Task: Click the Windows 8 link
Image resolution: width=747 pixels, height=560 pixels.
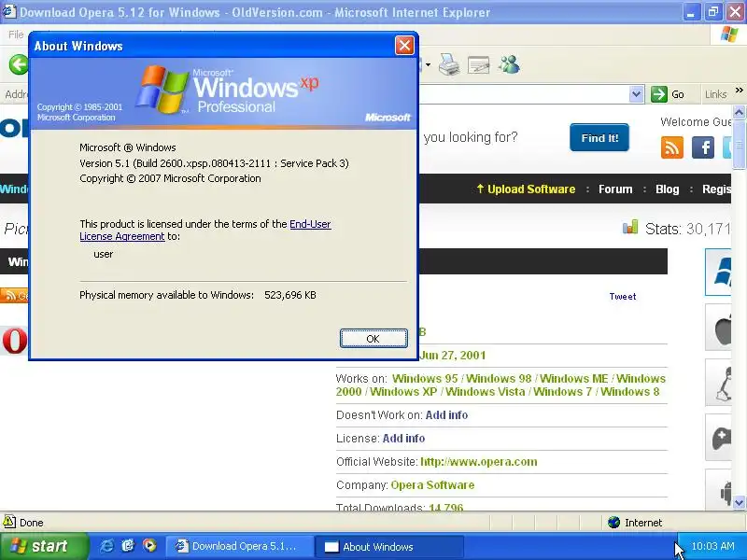Action: pyautogui.click(x=629, y=392)
